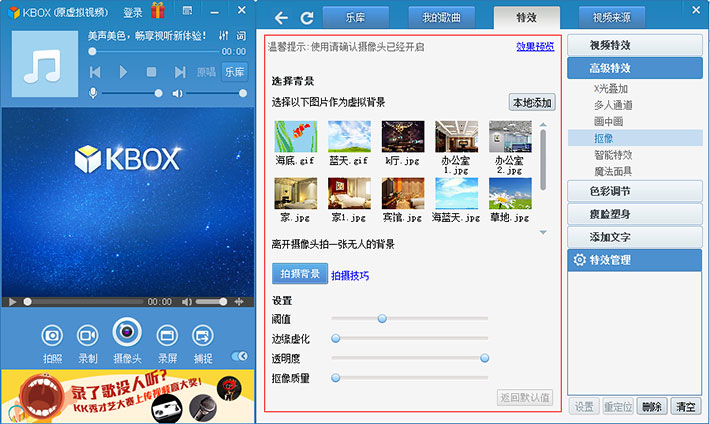Open the 摄像头 camera source

click(127, 341)
